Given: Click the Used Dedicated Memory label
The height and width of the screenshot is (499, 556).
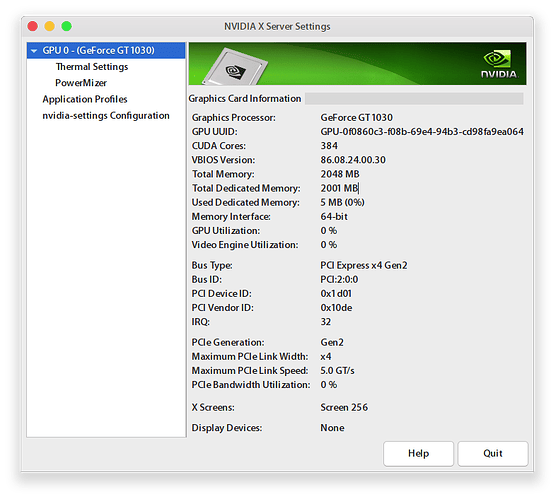Looking at the screenshot, I should point(245,202).
